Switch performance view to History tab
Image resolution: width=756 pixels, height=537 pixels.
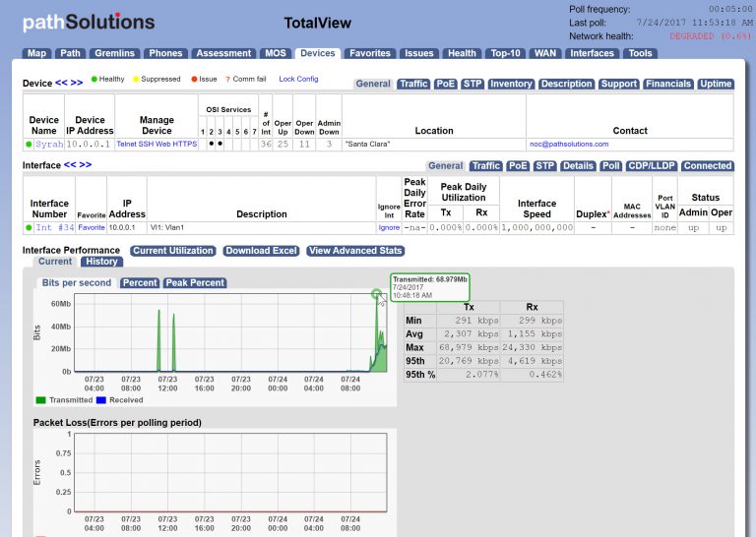[101, 262]
